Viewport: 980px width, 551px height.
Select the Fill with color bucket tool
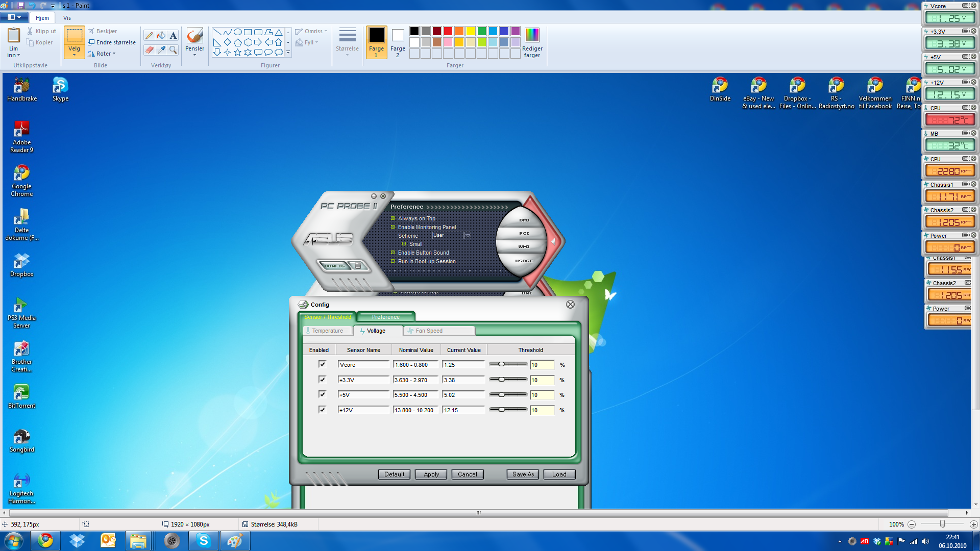(x=161, y=35)
